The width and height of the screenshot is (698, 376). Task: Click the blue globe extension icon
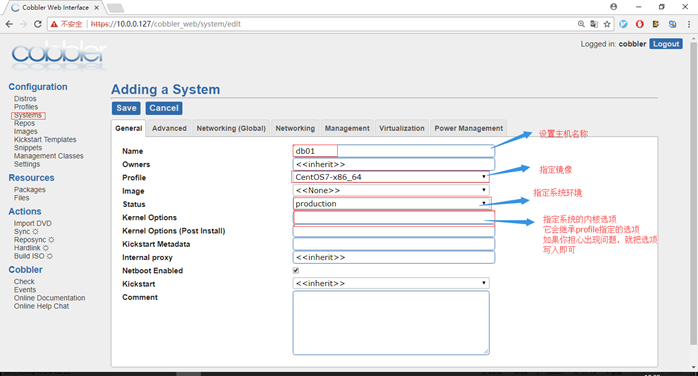point(672,24)
